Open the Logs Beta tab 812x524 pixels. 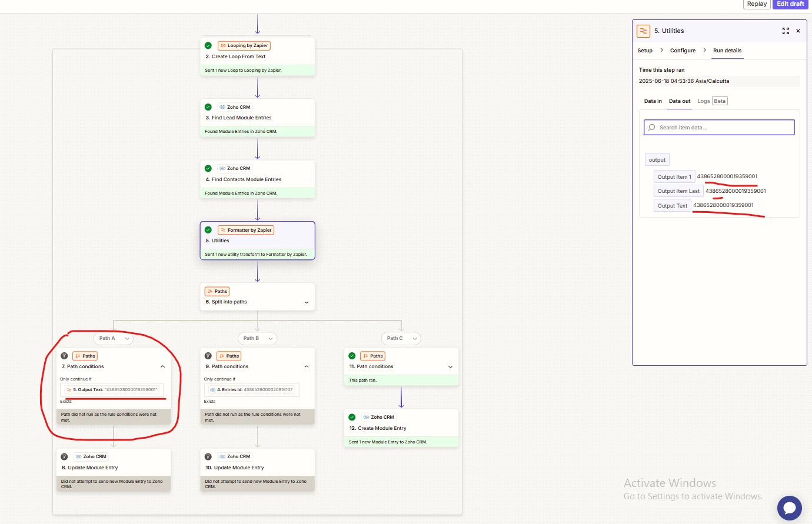point(713,101)
